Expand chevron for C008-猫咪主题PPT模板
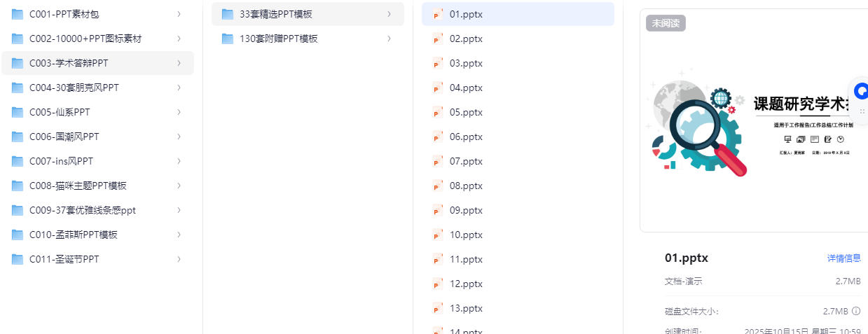Image resolution: width=868 pixels, height=334 pixels. click(x=179, y=186)
